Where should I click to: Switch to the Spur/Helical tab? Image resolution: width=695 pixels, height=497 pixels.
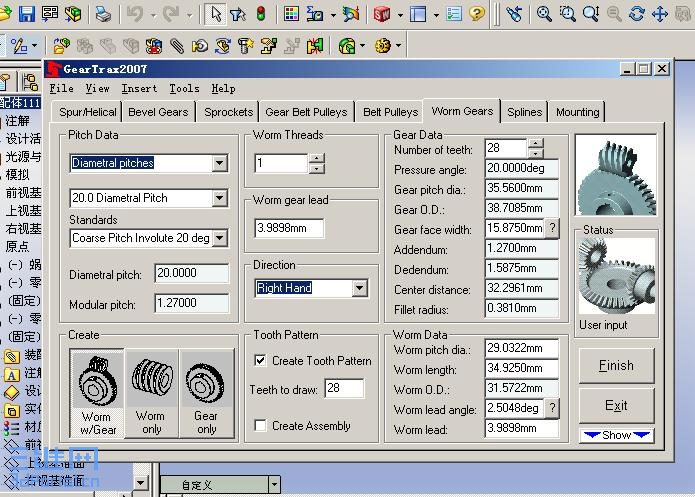coord(87,112)
